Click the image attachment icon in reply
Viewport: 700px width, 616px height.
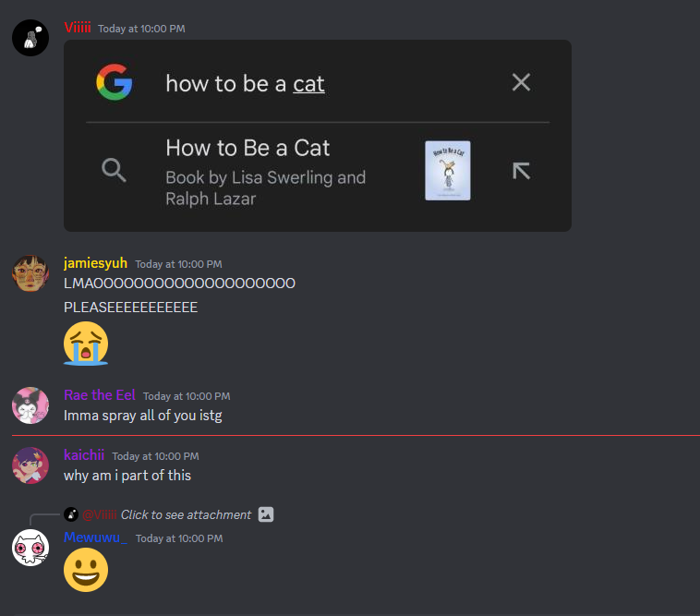[x=266, y=514]
